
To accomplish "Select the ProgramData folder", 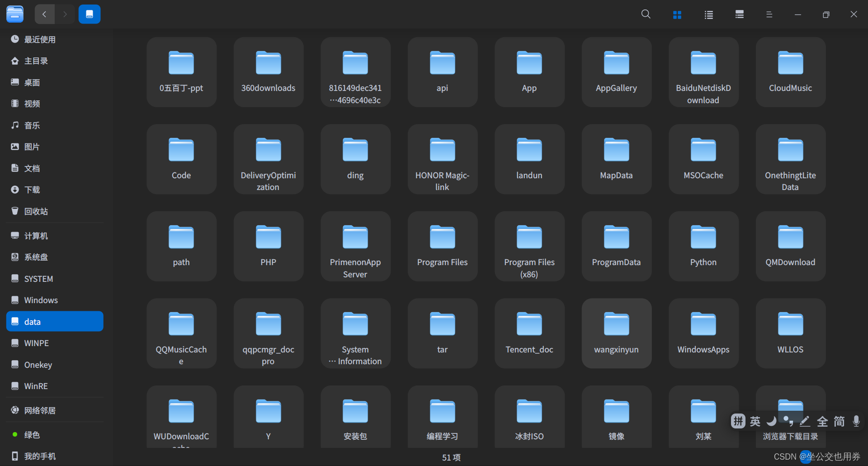I will click(617, 246).
